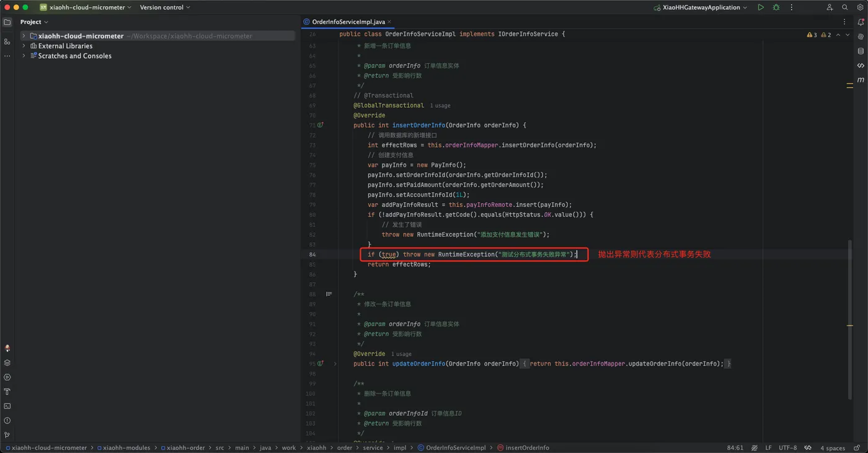
Task: Open the Build hammer tool window
Action: (7, 392)
